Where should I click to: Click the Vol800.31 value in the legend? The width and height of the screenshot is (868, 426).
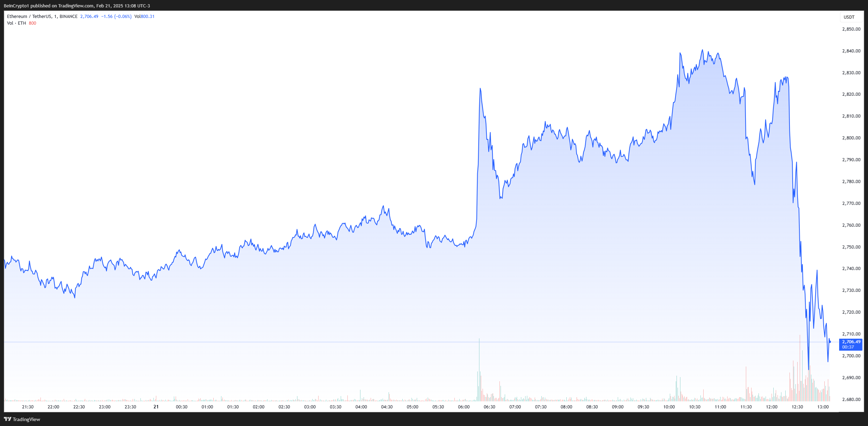[144, 17]
